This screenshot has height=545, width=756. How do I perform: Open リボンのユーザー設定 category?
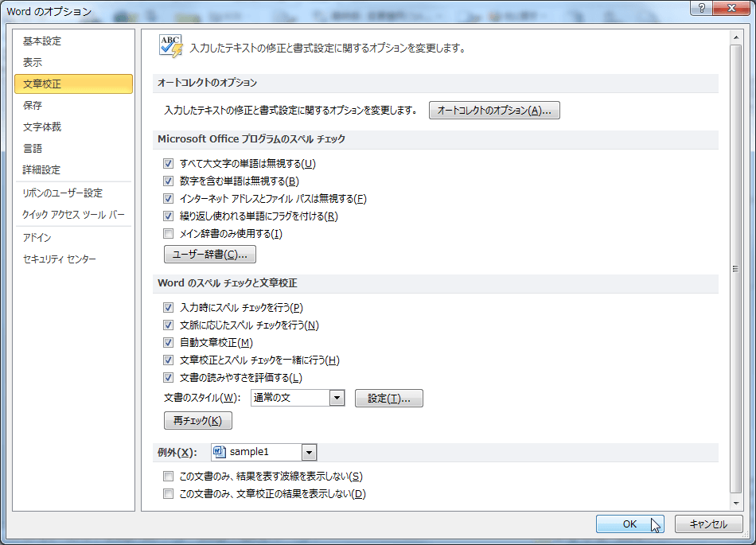pyautogui.click(x=73, y=193)
